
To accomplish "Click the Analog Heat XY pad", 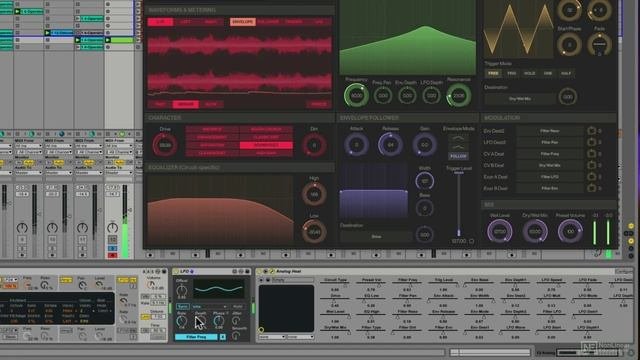I will coord(287,308).
